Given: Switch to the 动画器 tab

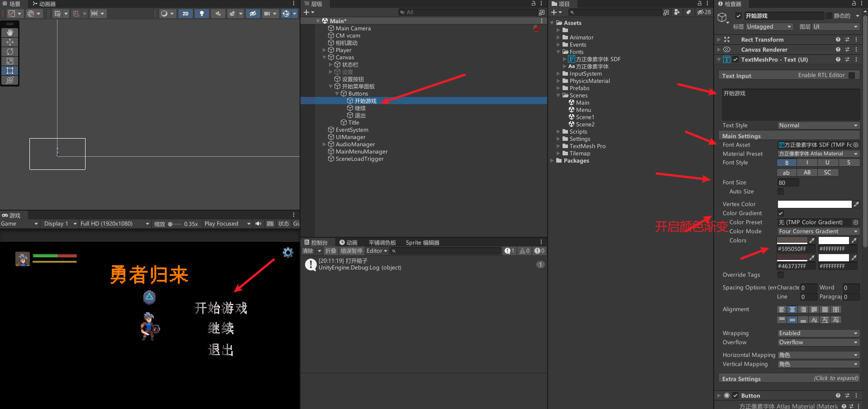Looking at the screenshot, I should tap(45, 4).
